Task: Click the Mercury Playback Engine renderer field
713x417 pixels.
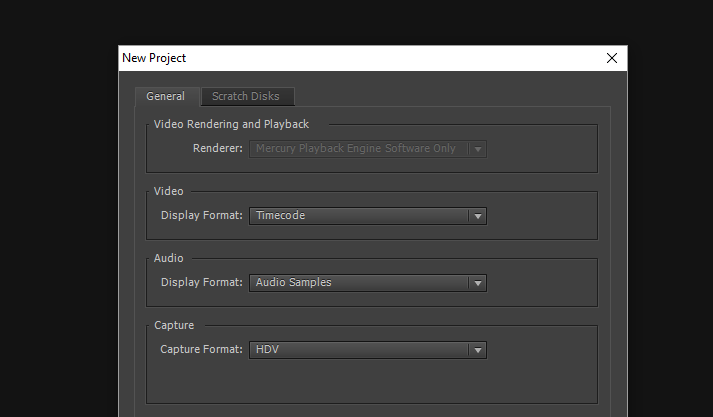Action: pyautogui.click(x=358, y=149)
